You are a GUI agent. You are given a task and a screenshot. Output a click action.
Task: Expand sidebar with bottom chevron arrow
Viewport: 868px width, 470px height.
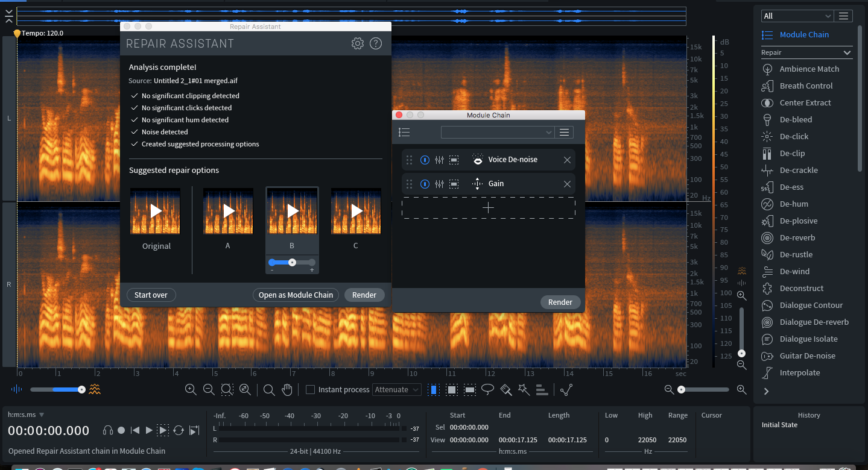767,391
